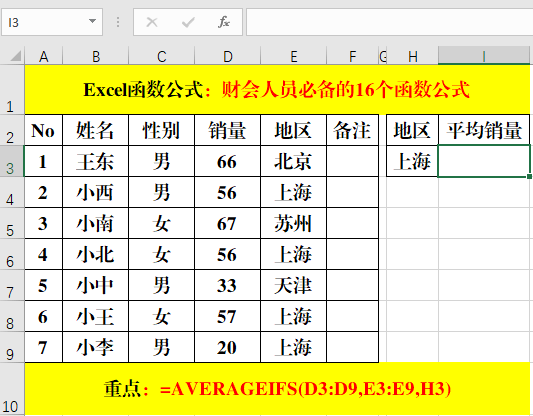The image size is (533, 416).
Task: Select column C header
Action: (161, 56)
